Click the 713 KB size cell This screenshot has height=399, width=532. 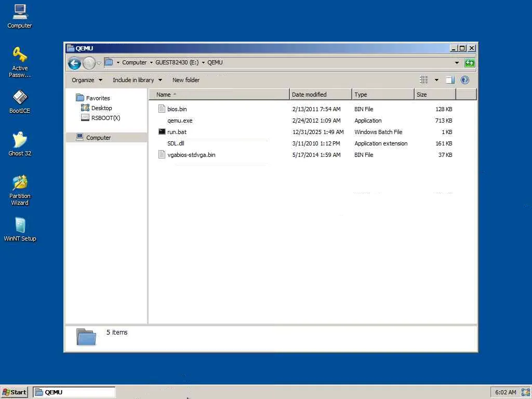tap(444, 121)
